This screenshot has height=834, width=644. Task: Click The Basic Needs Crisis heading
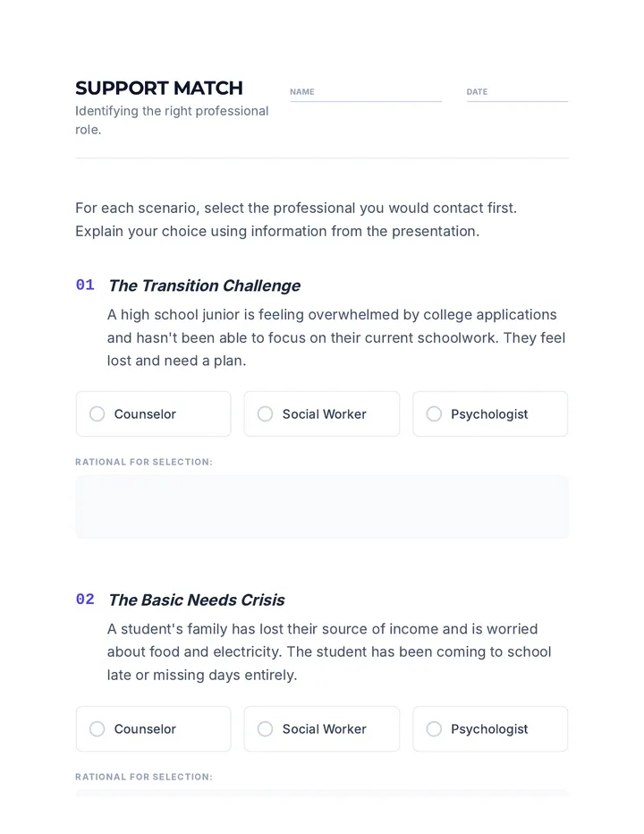pos(197,600)
